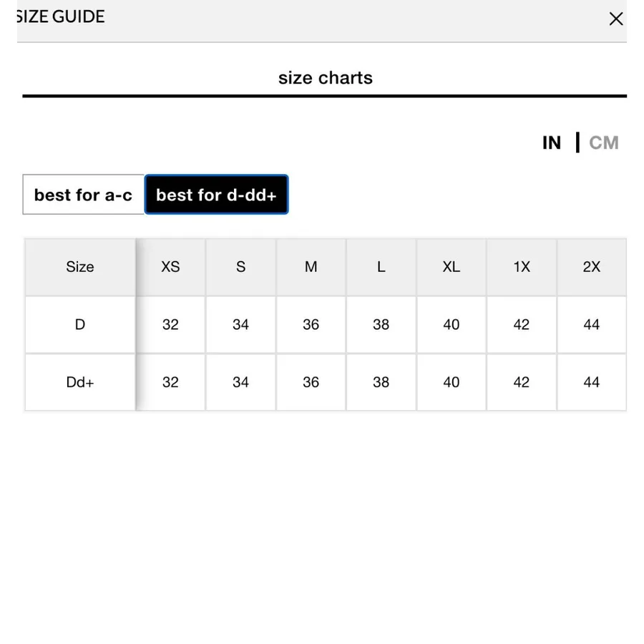Viewport: 644px width, 644px height.
Task: Click the 2X size header cell
Action: (x=592, y=267)
